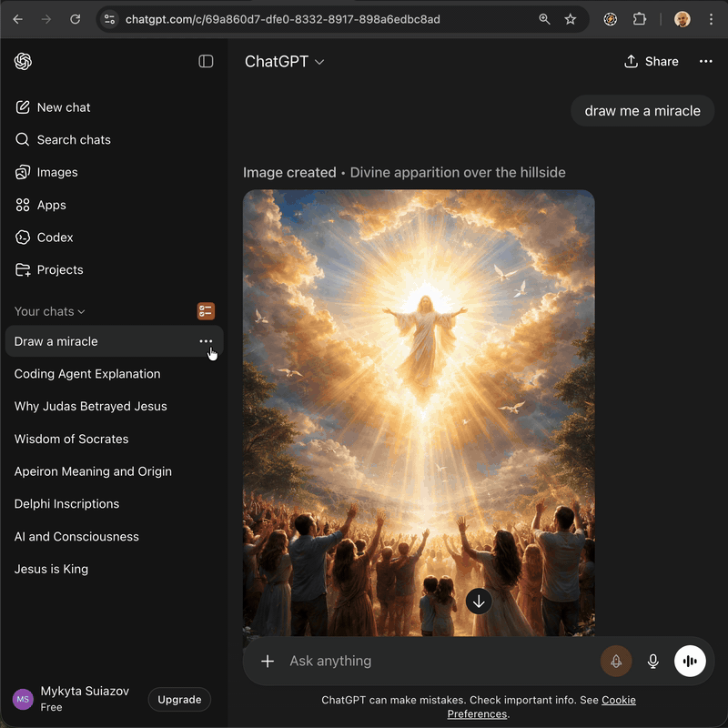Open Search chats
The image size is (728, 728).
coord(73,139)
